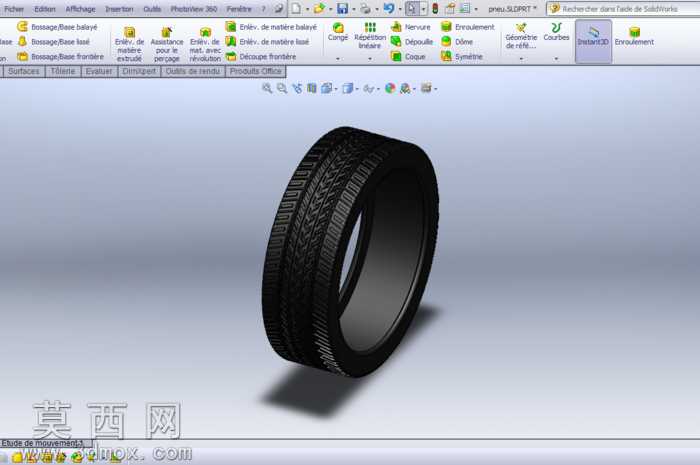Select Enlèv. de matière lissé lofted cut
The width and height of the screenshot is (700, 465).
(267, 42)
